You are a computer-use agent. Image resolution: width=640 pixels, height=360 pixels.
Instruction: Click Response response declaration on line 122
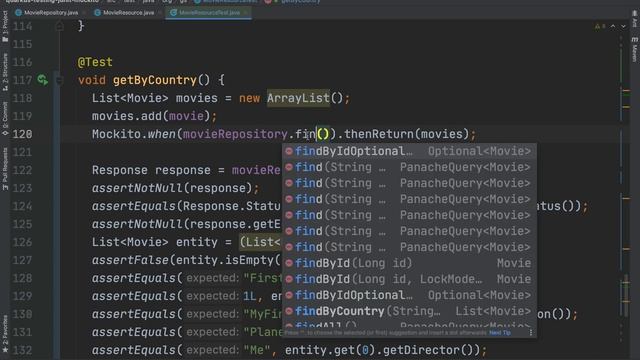coord(154,170)
